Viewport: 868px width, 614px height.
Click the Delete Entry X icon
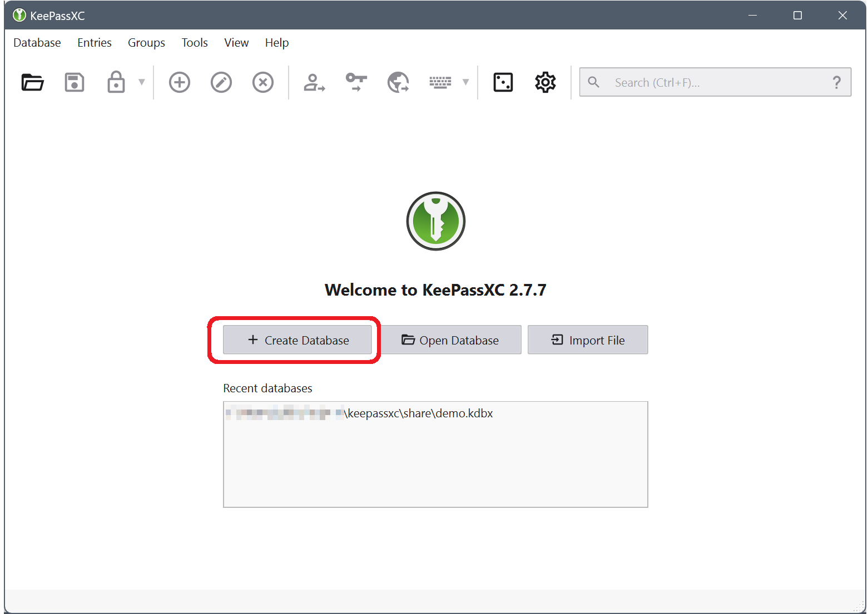click(262, 82)
